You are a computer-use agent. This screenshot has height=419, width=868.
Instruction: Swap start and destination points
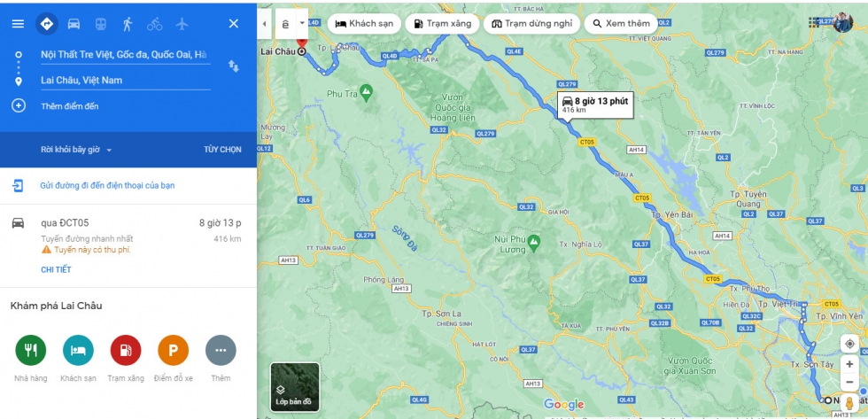click(234, 66)
